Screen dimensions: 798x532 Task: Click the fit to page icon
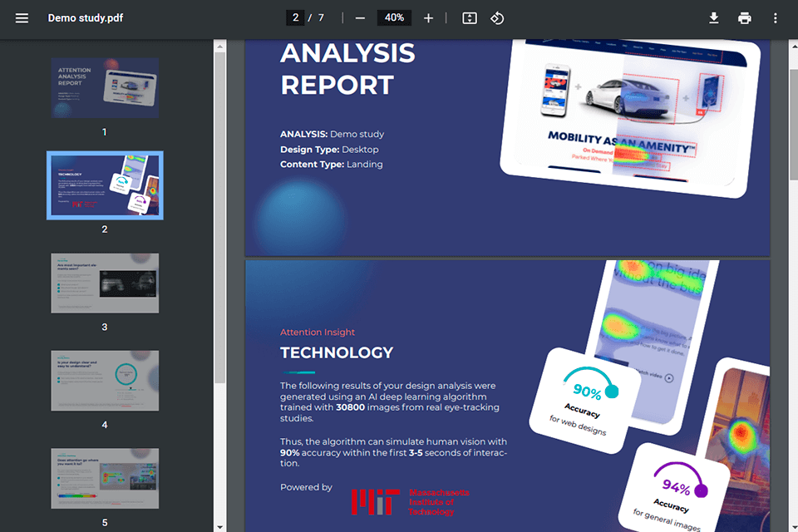pyautogui.click(x=469, y=18)
